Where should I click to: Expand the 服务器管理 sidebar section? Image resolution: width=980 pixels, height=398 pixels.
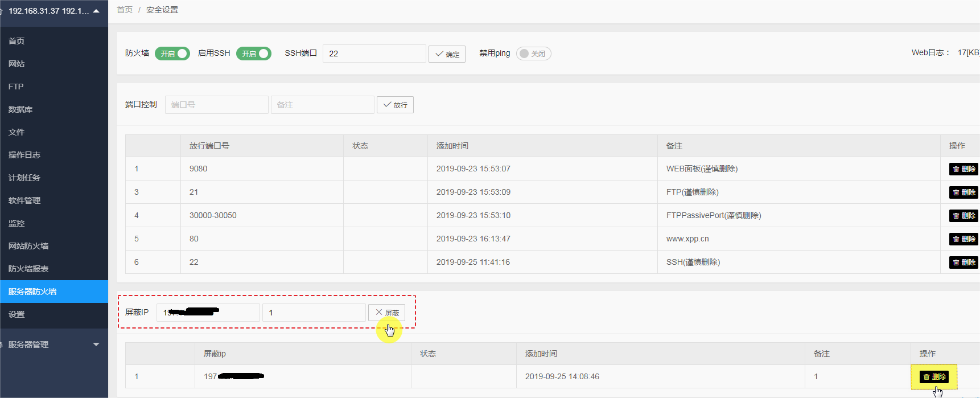(53, 344)
